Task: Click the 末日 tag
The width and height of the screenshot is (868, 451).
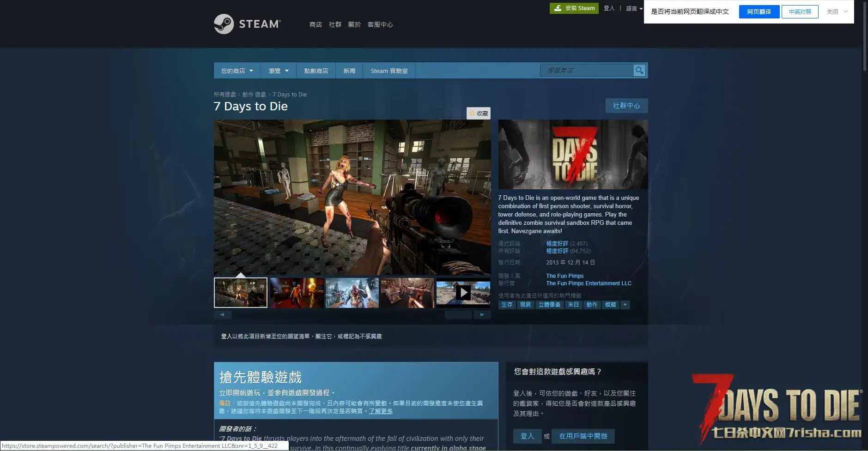Action: tap(573, 305)
